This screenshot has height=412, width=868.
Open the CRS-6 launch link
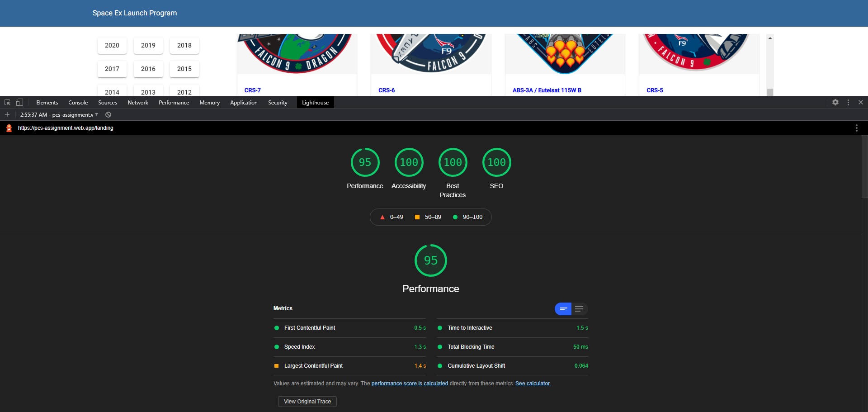coord(387,90)
